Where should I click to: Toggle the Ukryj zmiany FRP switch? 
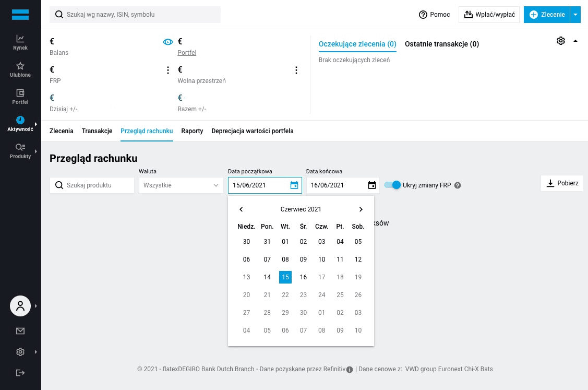point(392,185)
